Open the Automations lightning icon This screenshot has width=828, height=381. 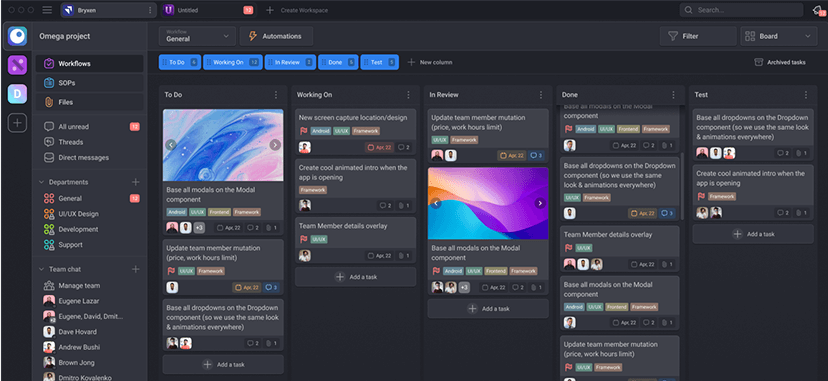tap(253, 36)
